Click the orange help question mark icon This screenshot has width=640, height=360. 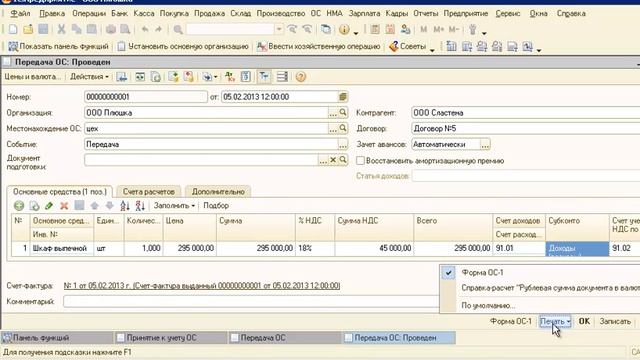pos(301,77)
